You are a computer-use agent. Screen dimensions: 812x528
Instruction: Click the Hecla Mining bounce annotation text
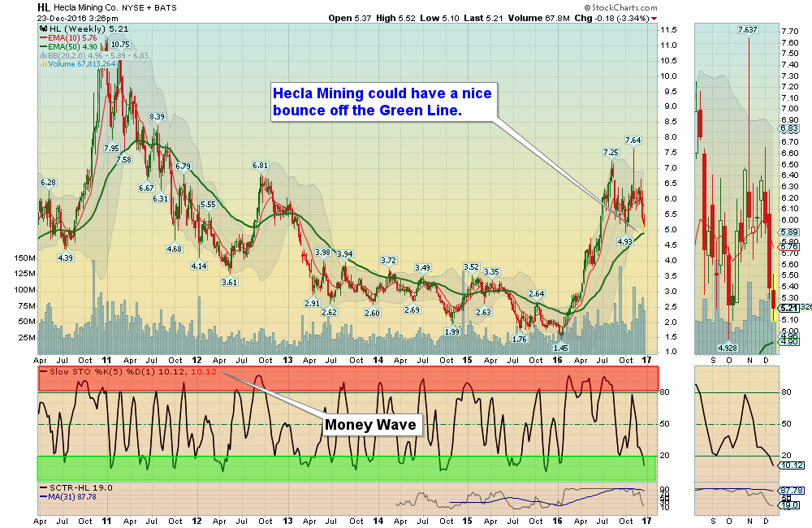tap(382, 102)
